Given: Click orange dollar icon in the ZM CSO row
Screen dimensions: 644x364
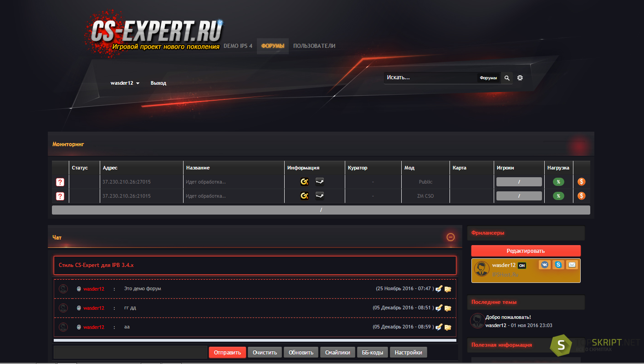Looking at the screenshot, I should click(x=582, y=196).
